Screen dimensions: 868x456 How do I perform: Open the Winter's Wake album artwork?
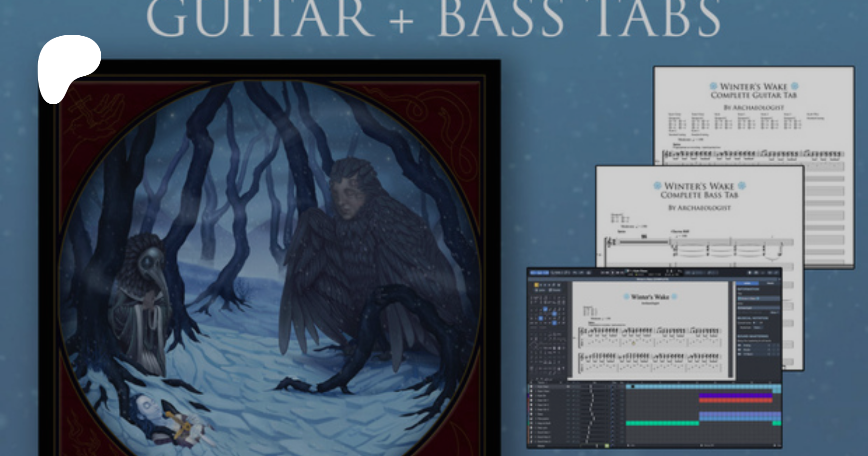(270, 258)
